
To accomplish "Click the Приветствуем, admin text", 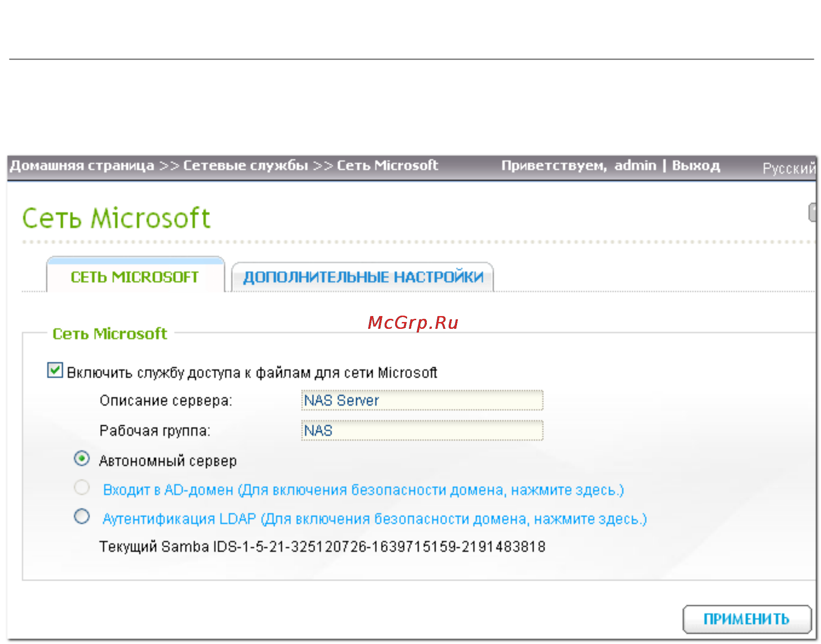I will tap(579, 166).
